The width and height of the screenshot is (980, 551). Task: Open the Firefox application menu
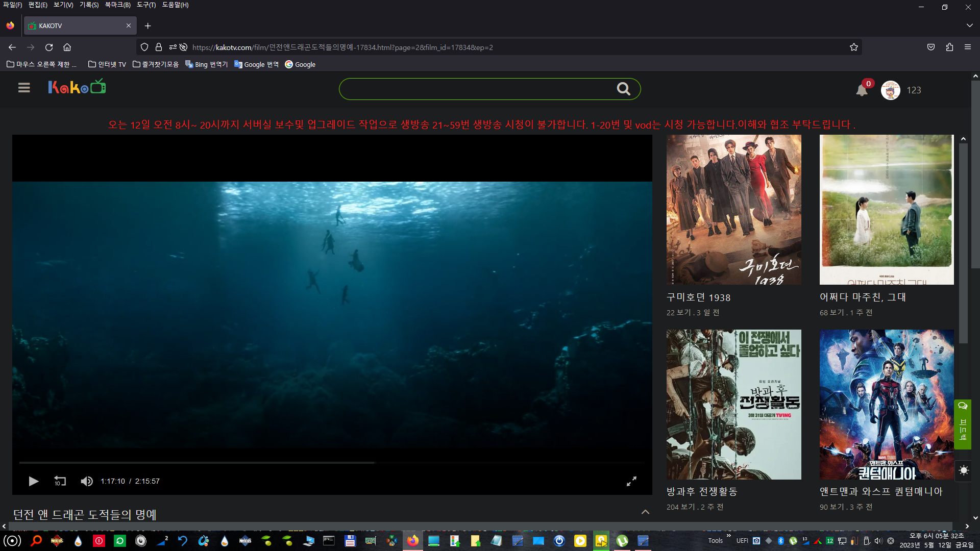pyautogui.click(x=968, y=47)
